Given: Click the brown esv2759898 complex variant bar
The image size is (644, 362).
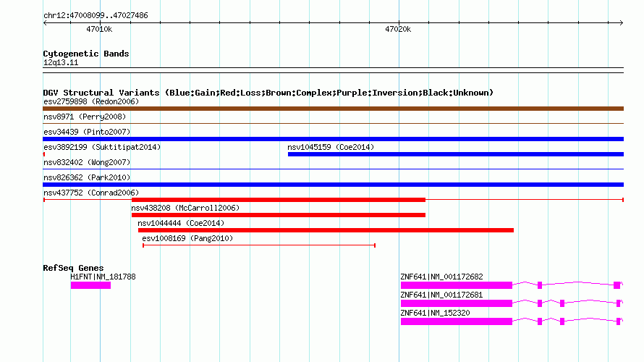Looking at the screenshot, I should (333, 109).
